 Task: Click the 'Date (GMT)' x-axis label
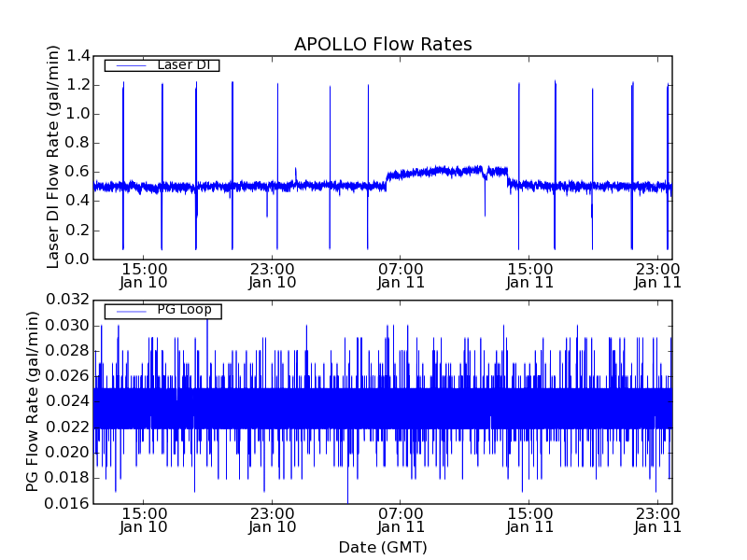point(383,548)
